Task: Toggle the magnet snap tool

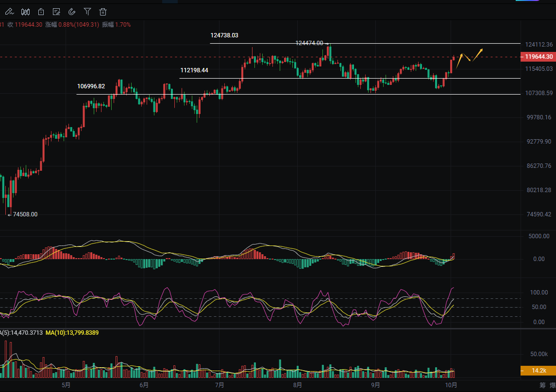Action: point(72,12)
